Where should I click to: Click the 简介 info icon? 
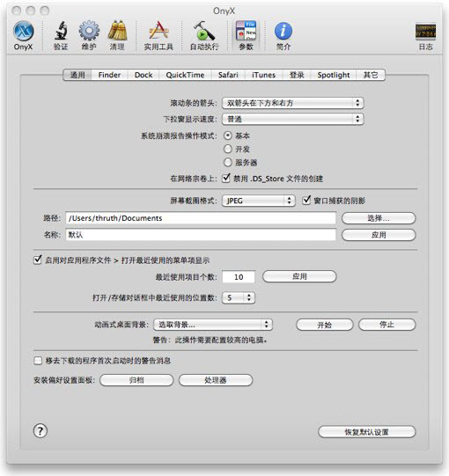[283, 31]
